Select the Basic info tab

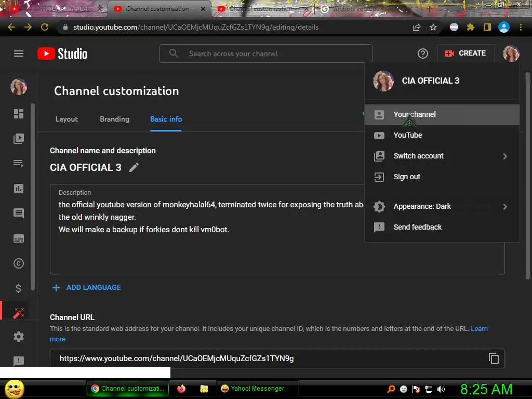166,119
